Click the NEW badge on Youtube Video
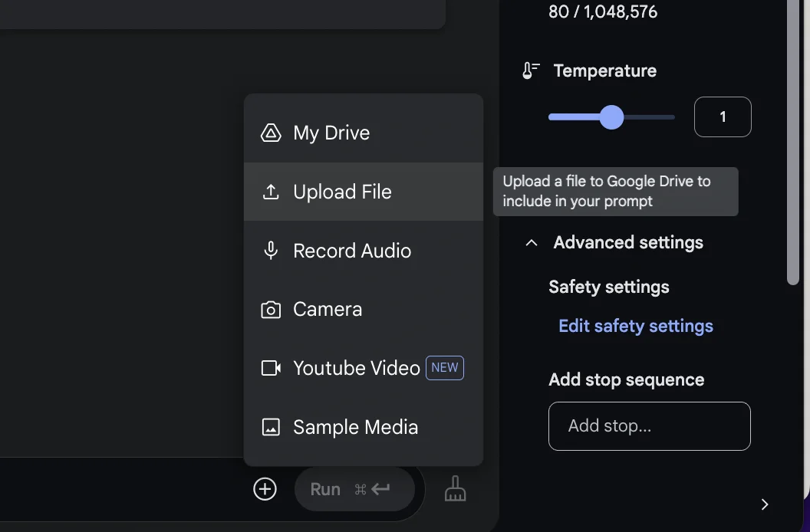This screenshot has width=810, height=532. pyautogui.click(x=445, y=368)
